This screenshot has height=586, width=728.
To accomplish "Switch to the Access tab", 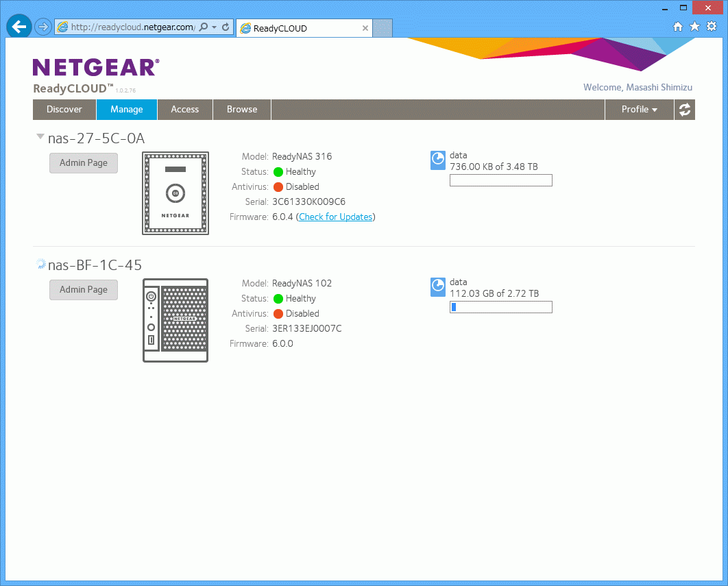I will pyautogui.click(x=185, y=110).
